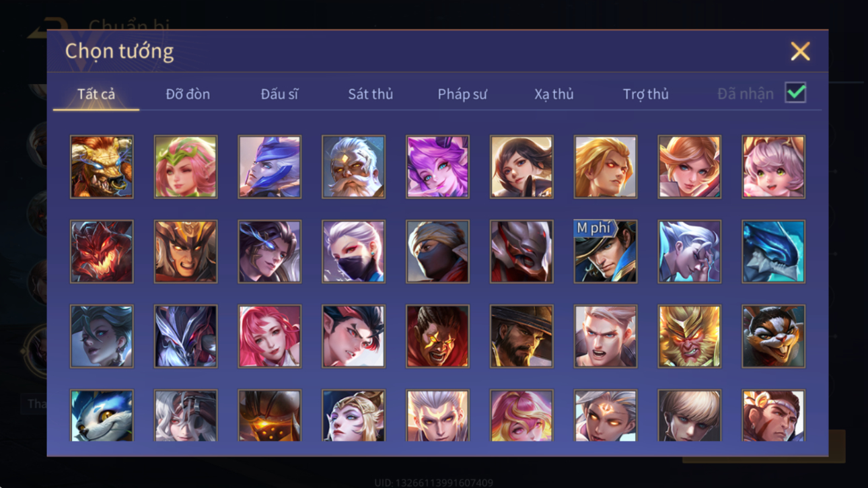Choose the bearded cowboy hat hero
Screen dimensions: 868x488
coord(521,336)
